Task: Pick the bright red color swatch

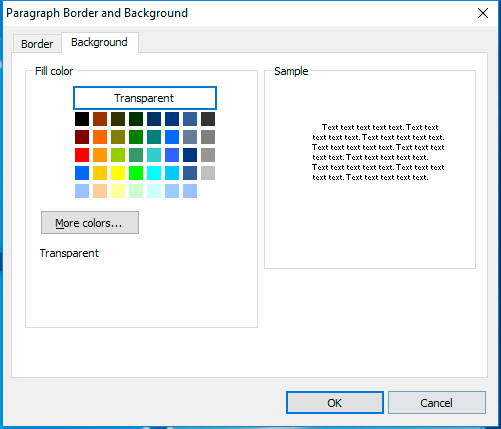Action: (82, 155)
